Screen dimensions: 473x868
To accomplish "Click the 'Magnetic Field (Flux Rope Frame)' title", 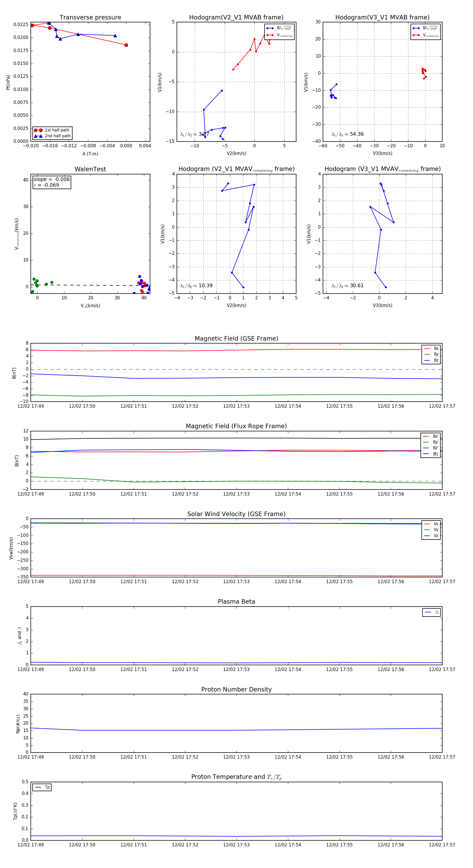I will pos(236,426).
